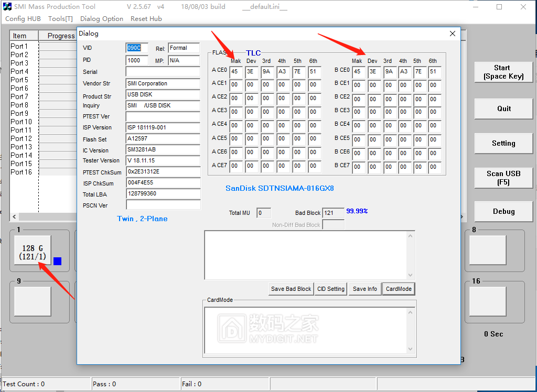Open CID Setting

point(331,289)
